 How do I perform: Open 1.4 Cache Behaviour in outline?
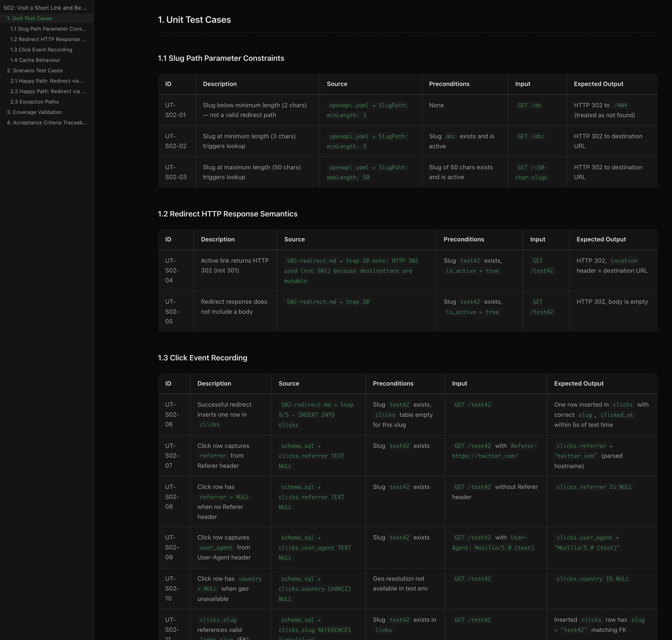[35, 60]
